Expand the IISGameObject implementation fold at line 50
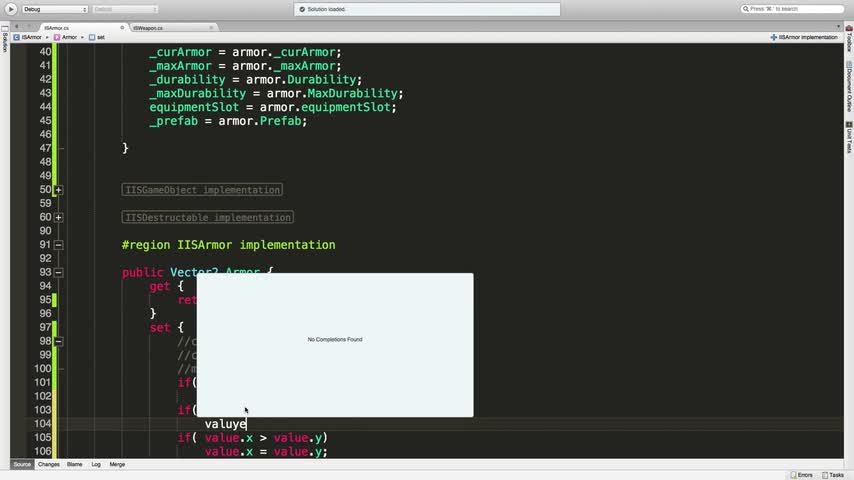This screenshot has width=854, height=480. tap(58, 190)
